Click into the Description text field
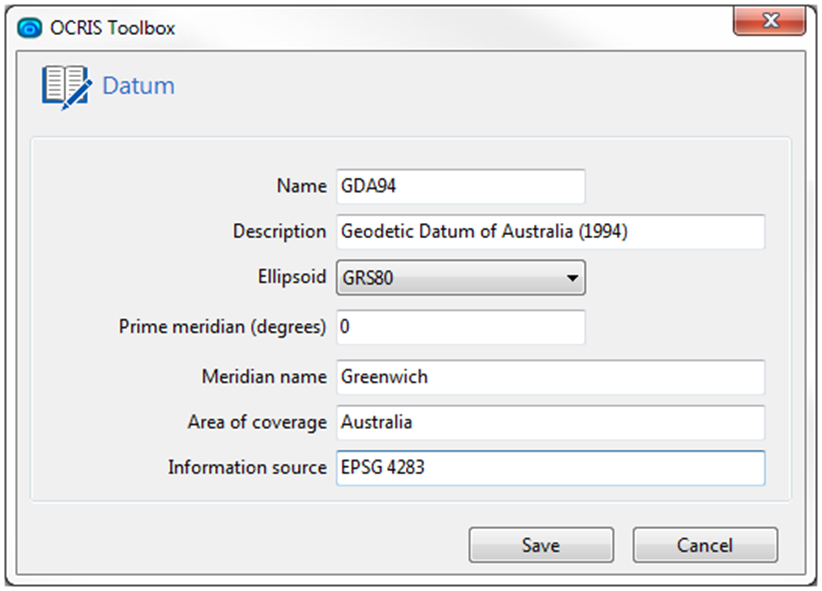This screenshot has width=822, height=591. 550,231
